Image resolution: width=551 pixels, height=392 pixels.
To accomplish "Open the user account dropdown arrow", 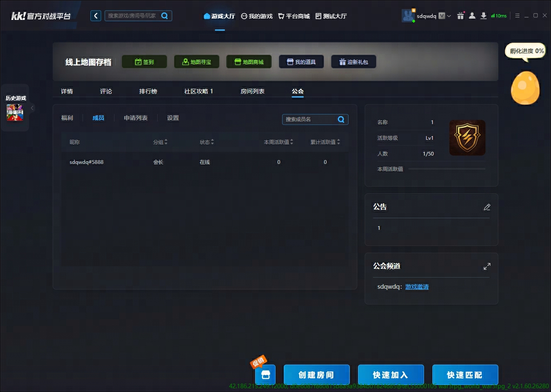I will [449, 16].
